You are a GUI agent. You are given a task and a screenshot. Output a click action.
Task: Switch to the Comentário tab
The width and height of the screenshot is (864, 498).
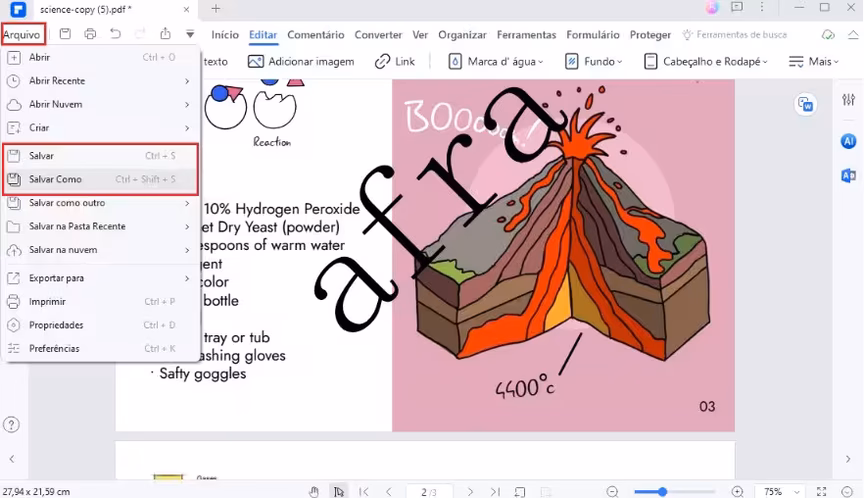(315, 35)
